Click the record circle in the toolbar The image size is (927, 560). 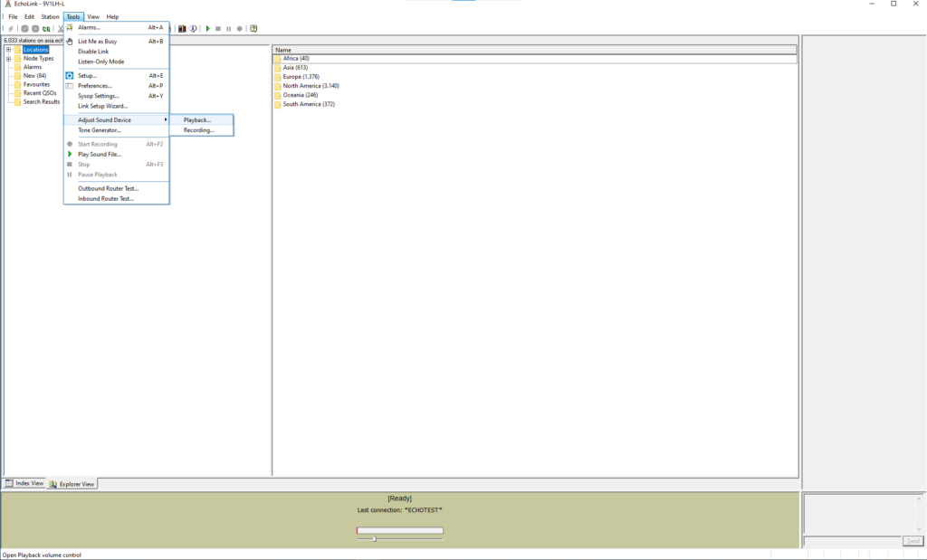(239, 28)
